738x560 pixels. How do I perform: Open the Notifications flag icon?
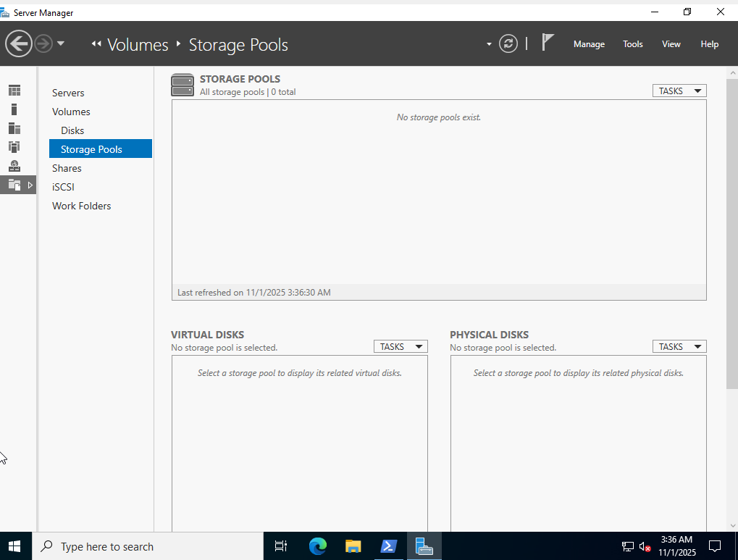tap(548, 43)
